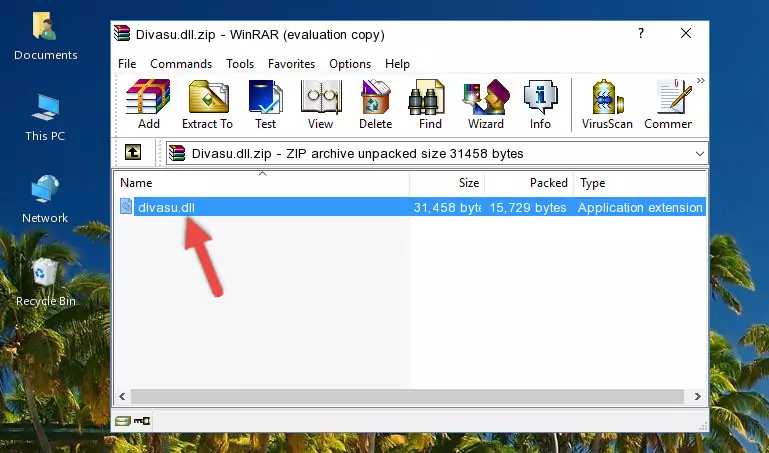Click the Application extension type cell
Image resolution: width=769 pixels, height=453 pixels.
click(640, 207)
